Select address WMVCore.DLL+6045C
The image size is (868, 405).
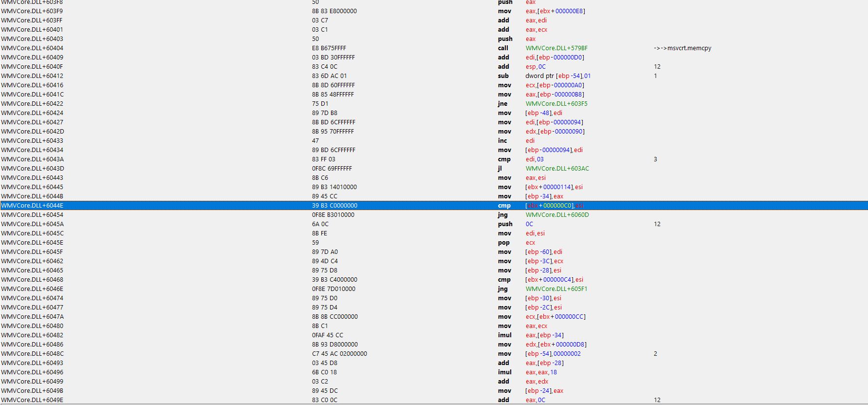[32, 233]
